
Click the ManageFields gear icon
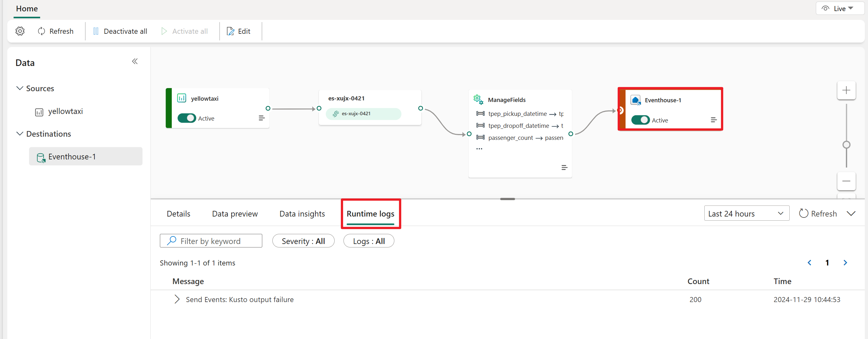(x=478, y=100)
